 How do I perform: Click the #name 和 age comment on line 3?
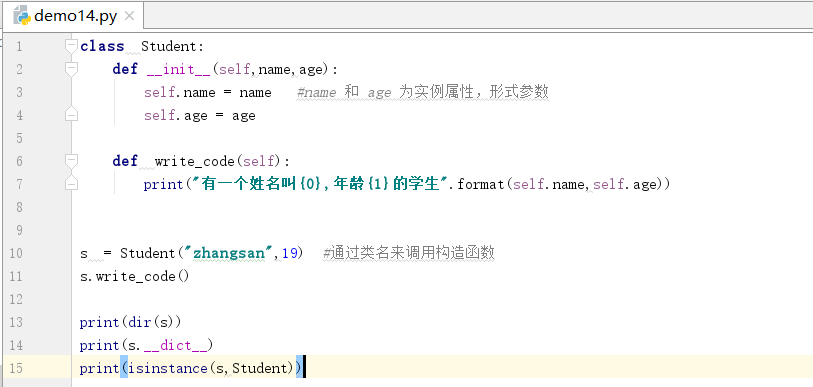point(423,92)
